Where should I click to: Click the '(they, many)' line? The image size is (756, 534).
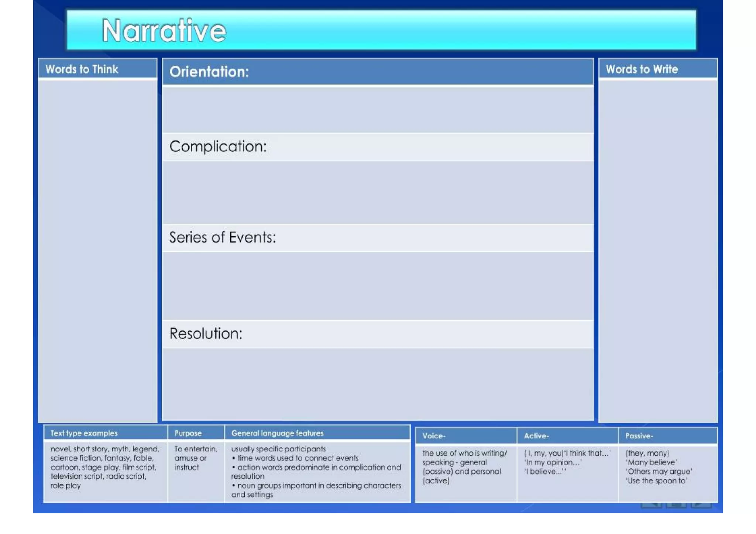click(647, 453)
